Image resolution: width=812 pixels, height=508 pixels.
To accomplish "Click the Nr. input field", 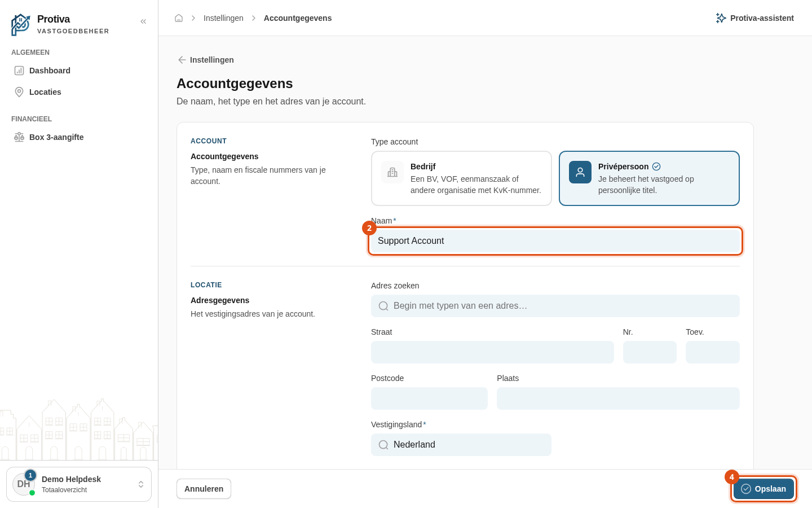I will 650,352.
